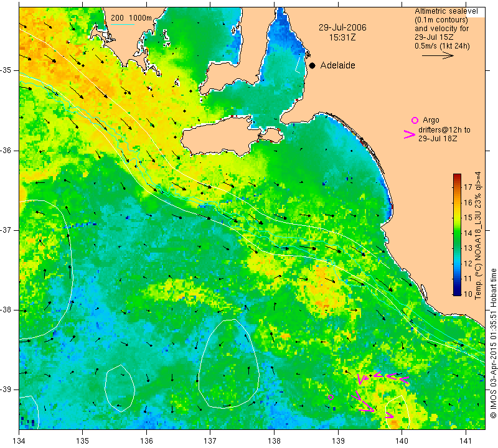Click latitude label -37
This screenshot has height=448, width=498.
tap(6, 230)
